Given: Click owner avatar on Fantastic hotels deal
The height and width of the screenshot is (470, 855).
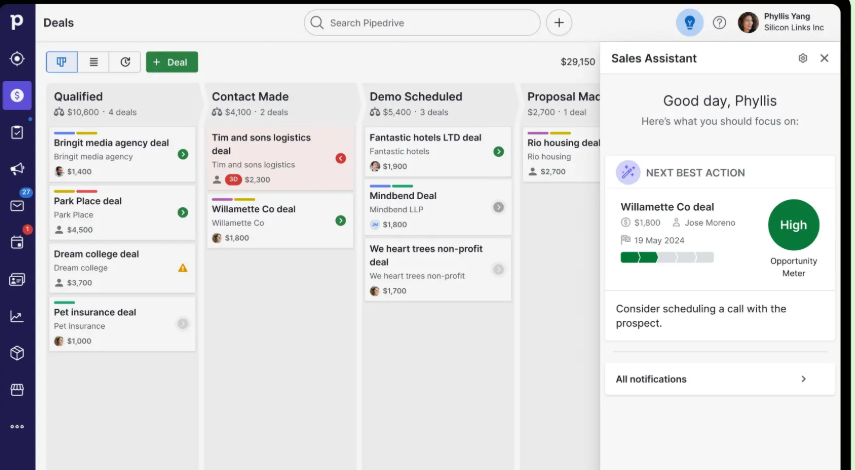Looking at the screenshot, I should pos(375,166).
